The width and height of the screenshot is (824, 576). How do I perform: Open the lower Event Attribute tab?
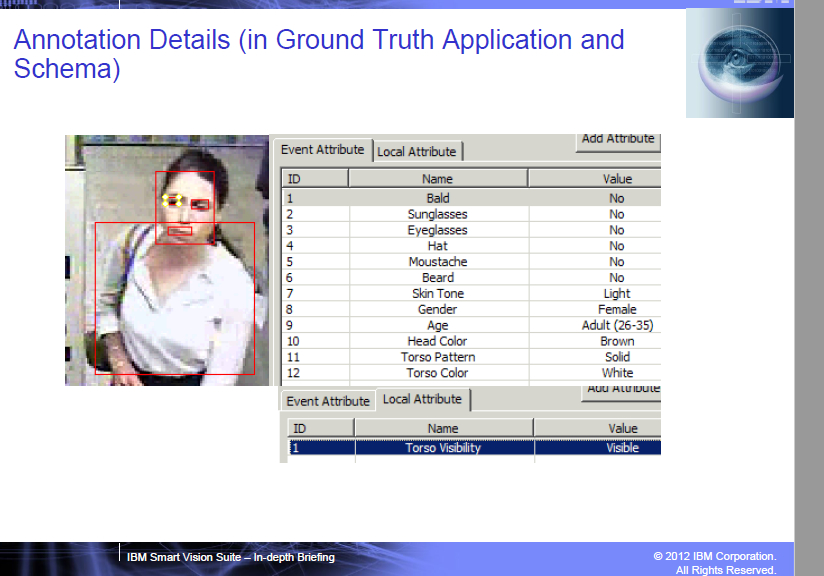pyautogui.click(x=328, y=402)
